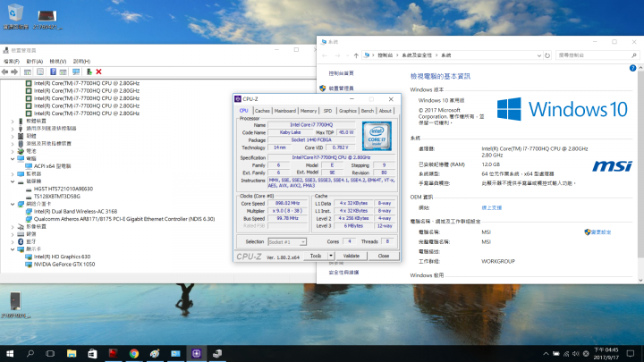This screenshot has height=362, width=644.
Task: Open properties sheet icon in Device Manager toolbar
Action: (x=40, y=72)
